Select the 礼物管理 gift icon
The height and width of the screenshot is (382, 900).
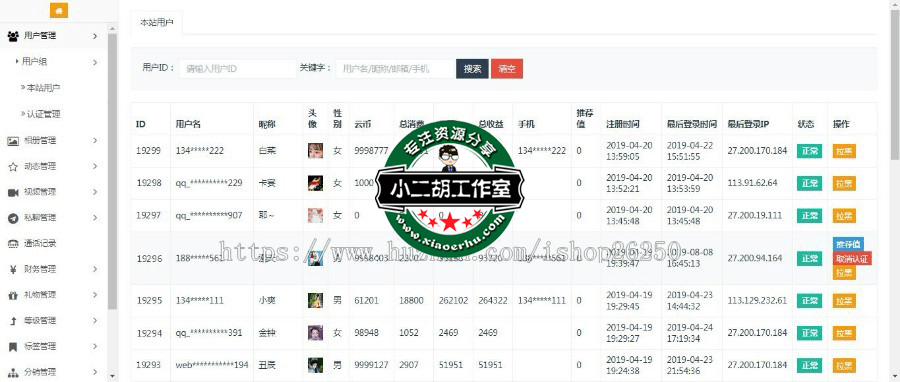(x=13, y=295)
